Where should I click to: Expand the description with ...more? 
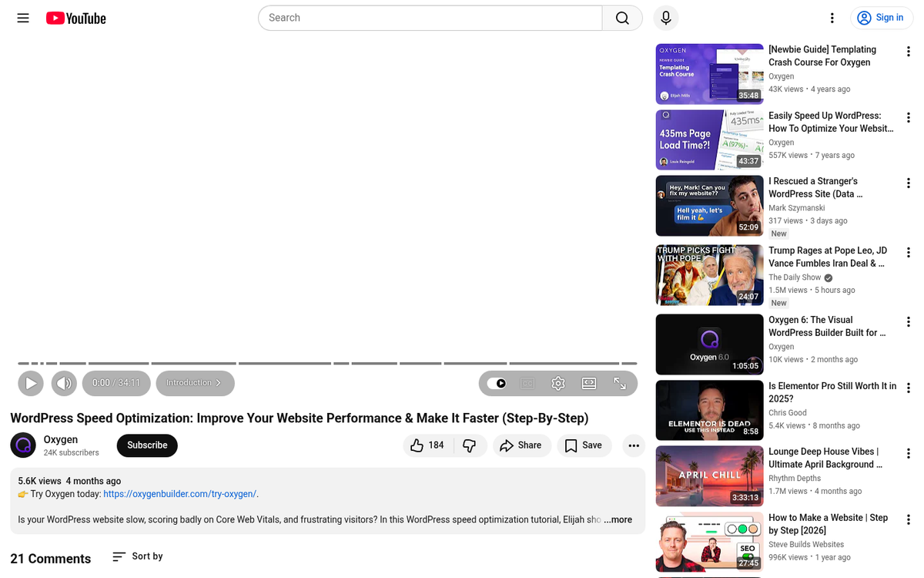(x=618, y=520)
